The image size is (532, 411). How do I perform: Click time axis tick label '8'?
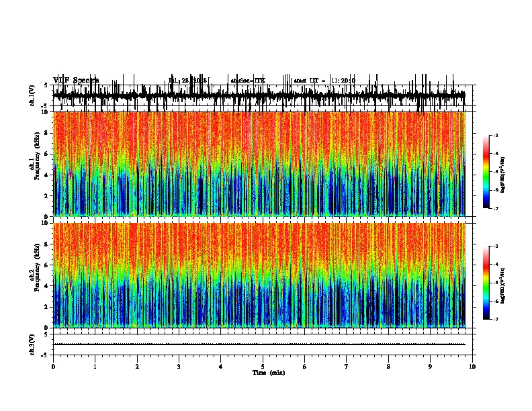(x=388, y=367)
